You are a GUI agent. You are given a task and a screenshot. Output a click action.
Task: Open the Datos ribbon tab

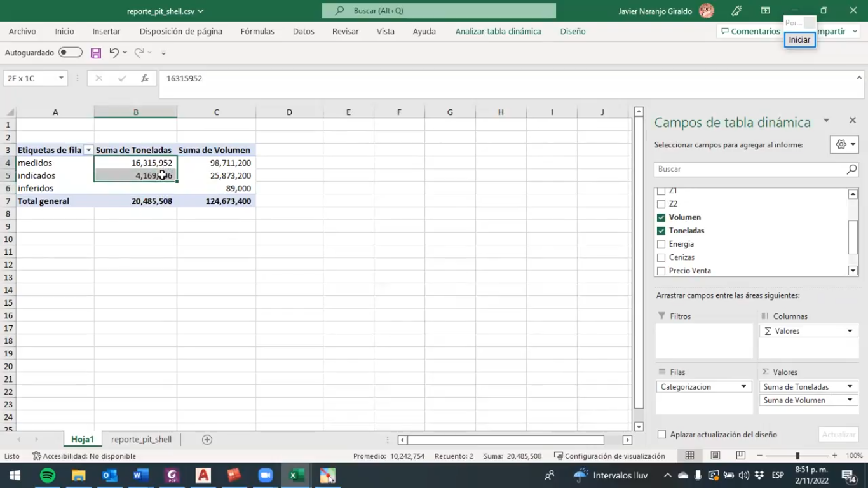coord(303,31)
